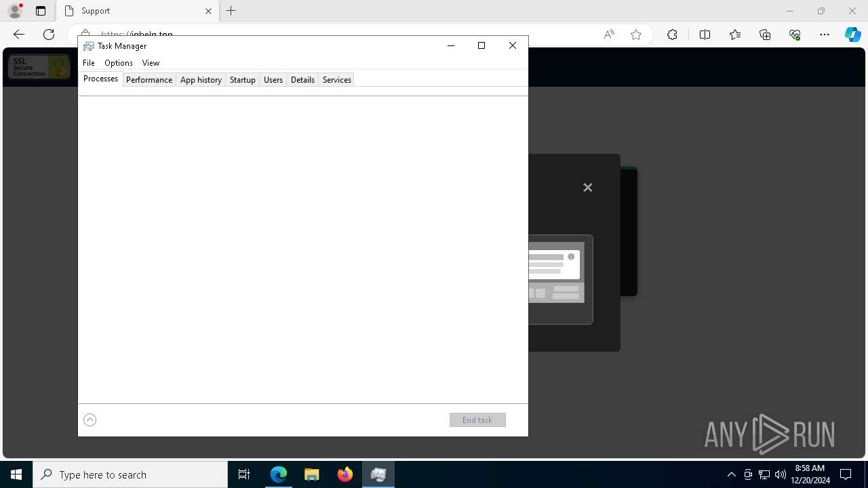868x488 pixels.
Task: Open Edge profile icon
Action: [x=15, y=11]
